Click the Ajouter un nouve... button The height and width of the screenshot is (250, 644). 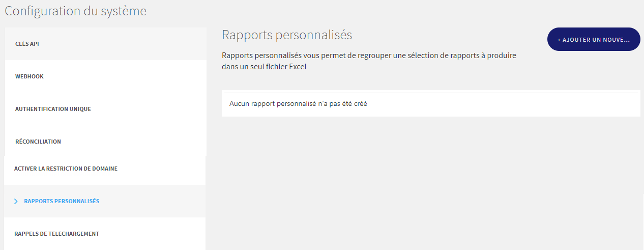coord(594,39)
